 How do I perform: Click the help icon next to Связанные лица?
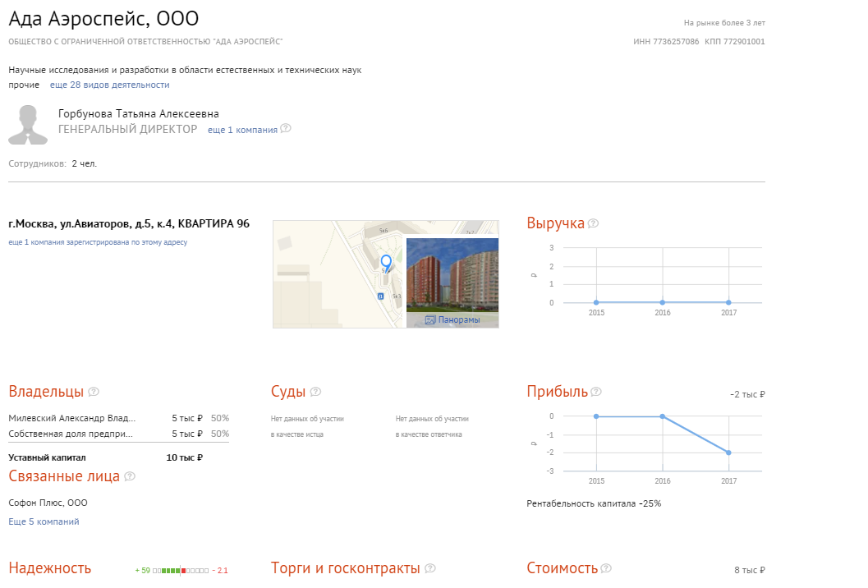130,476
